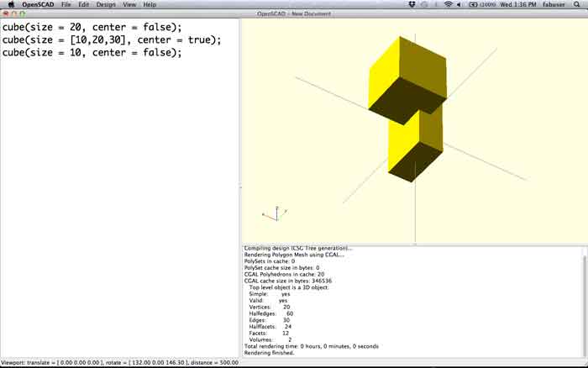Open the File menu
588x368 pixels.
[66, 4]
